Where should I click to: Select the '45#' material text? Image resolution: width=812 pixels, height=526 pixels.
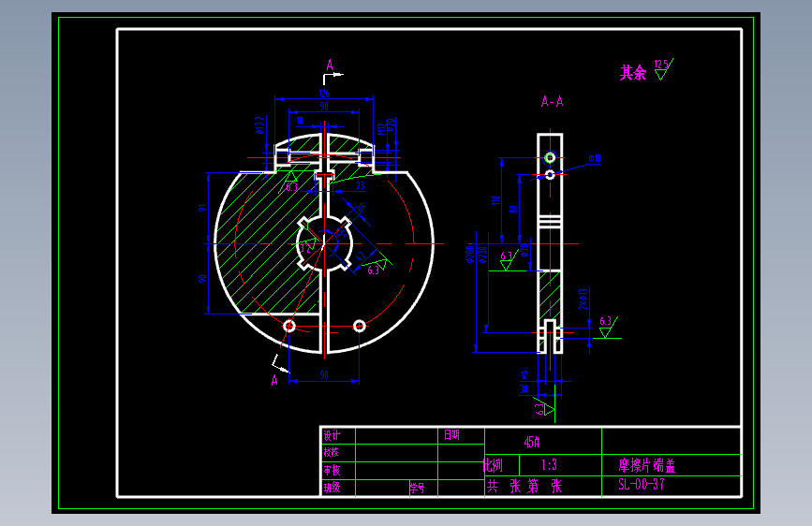coord(532,442)
